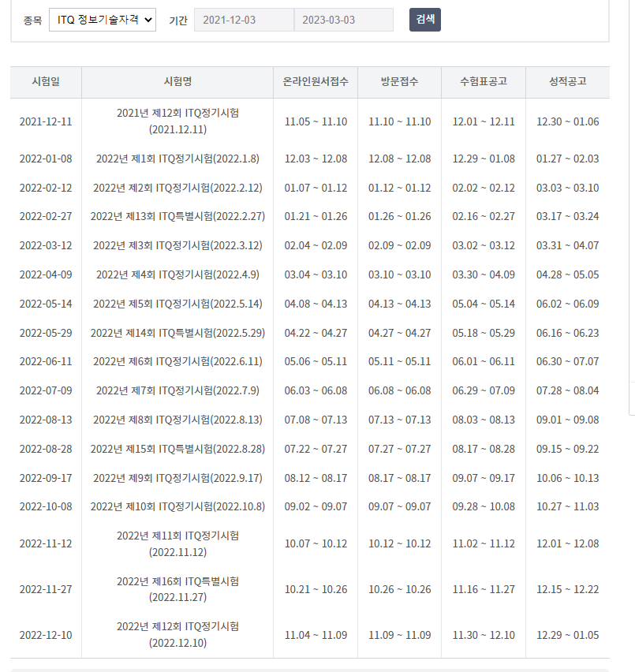Select admission ticket period 05.18 ~ 05.29
The height and width of the screenshot is (672, 635).
484,333
